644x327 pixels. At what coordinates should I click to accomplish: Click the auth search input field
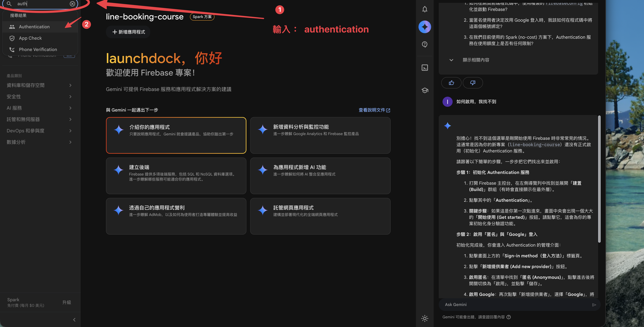tap(40, 4)
